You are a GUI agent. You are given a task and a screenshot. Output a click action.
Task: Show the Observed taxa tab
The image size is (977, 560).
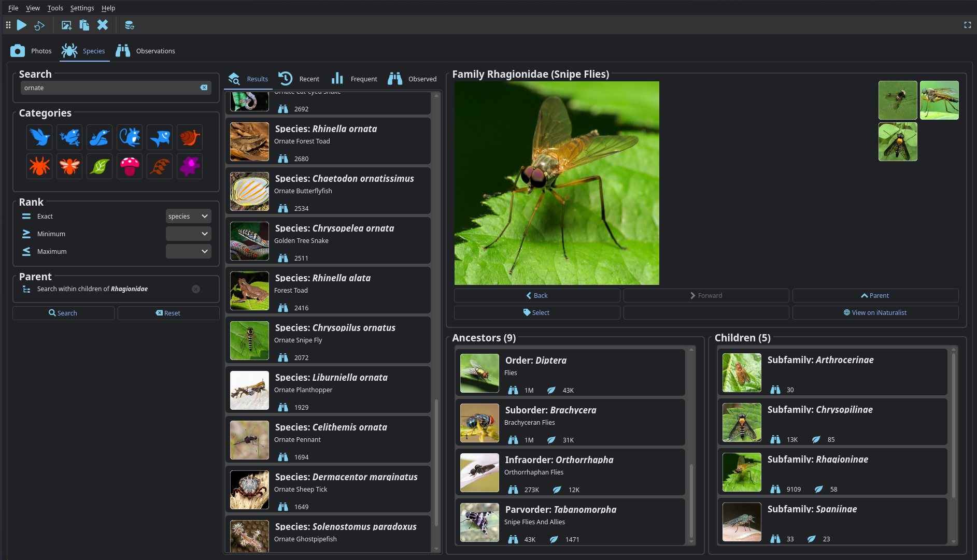point(413,79)
